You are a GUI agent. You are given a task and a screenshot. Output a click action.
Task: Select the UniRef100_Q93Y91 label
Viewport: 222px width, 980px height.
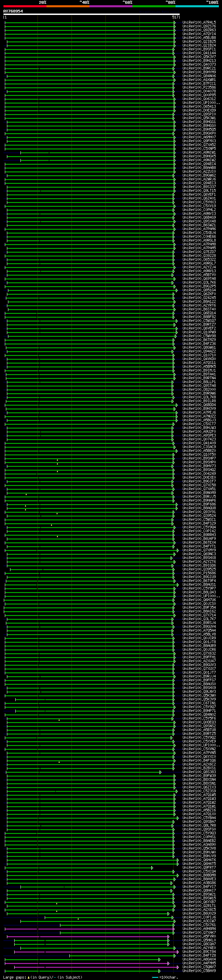[199, 512]
